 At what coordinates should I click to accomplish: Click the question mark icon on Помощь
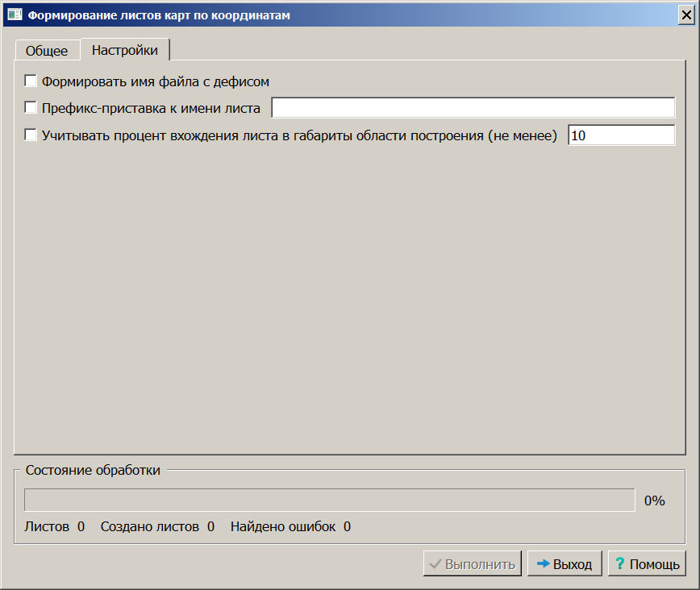pos(620,564)
